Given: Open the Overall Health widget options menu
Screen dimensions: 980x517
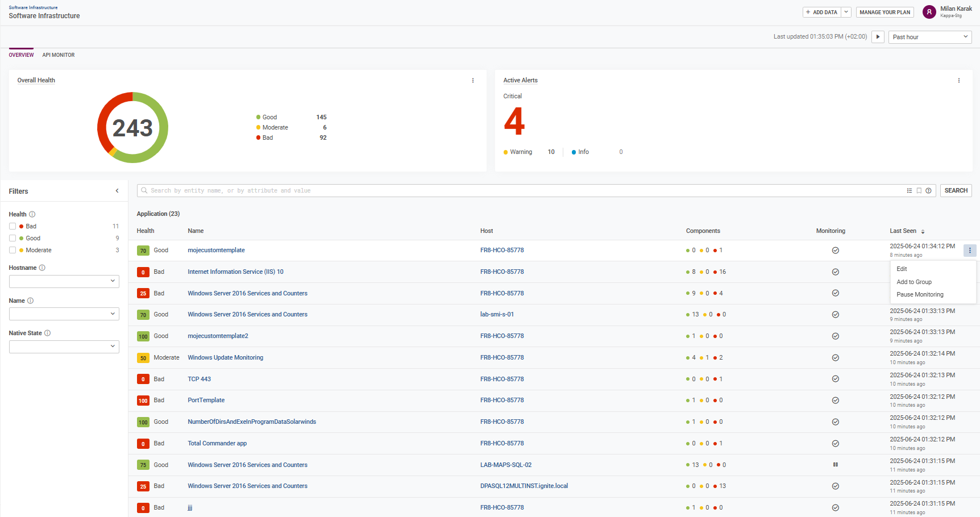Looking at the screenshot, I should pos(472,81).
